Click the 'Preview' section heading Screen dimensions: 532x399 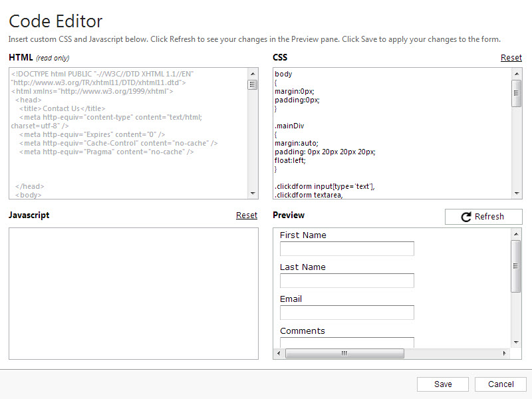point(289,215)
